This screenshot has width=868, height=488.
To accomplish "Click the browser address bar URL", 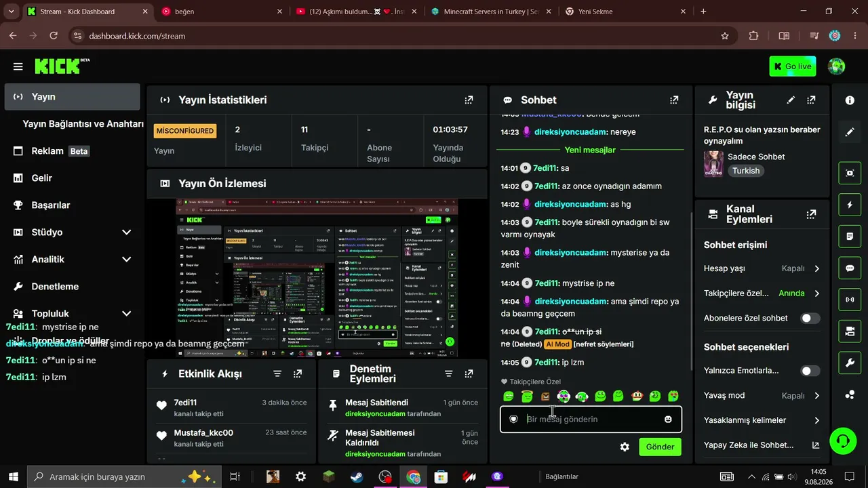I will 137,36.
